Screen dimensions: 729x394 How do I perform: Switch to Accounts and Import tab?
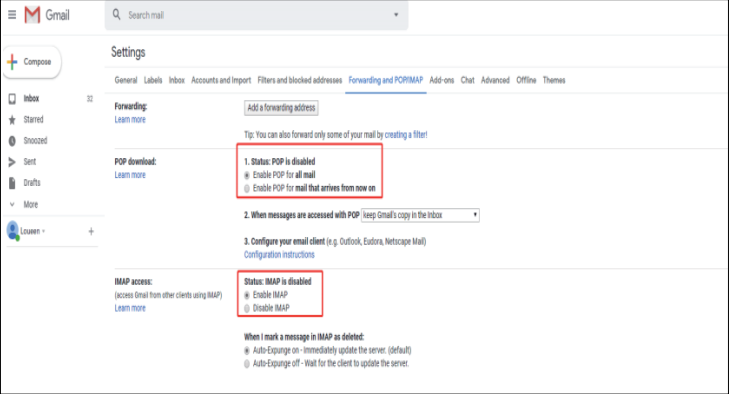[221, 80]
